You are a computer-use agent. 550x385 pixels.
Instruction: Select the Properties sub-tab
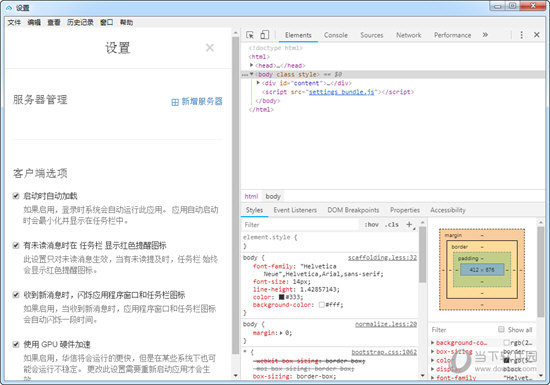[405, 210]
